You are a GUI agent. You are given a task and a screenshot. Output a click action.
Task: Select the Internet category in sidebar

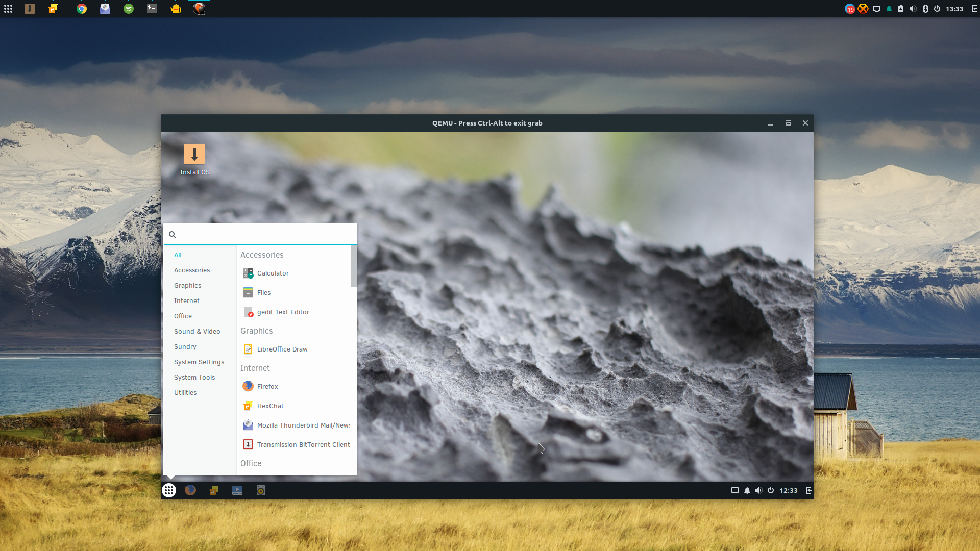coord(186,301)
